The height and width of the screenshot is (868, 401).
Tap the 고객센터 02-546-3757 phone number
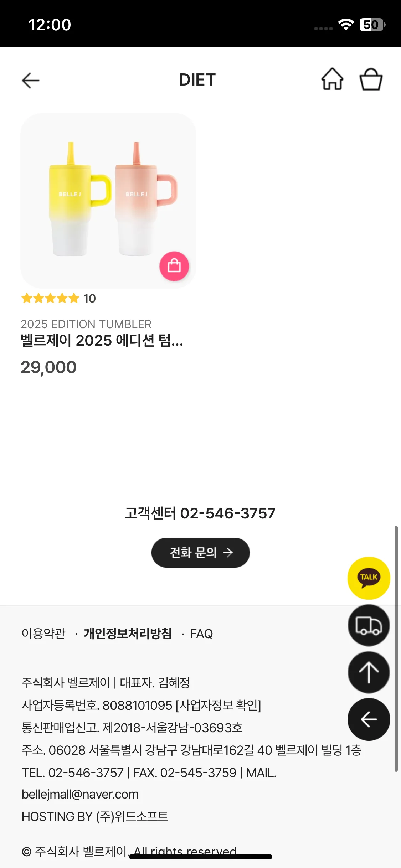tap(200, 513)
